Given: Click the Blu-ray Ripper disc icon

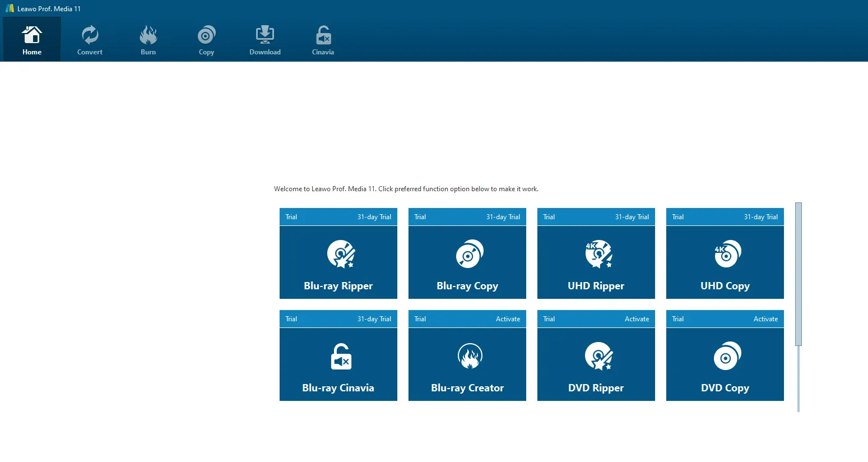Looking at the screenshot, I should [x=341, y=254].
